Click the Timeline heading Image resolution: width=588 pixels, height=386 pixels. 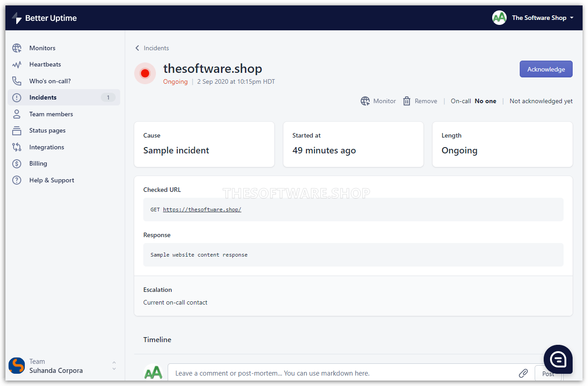[157, 339]
